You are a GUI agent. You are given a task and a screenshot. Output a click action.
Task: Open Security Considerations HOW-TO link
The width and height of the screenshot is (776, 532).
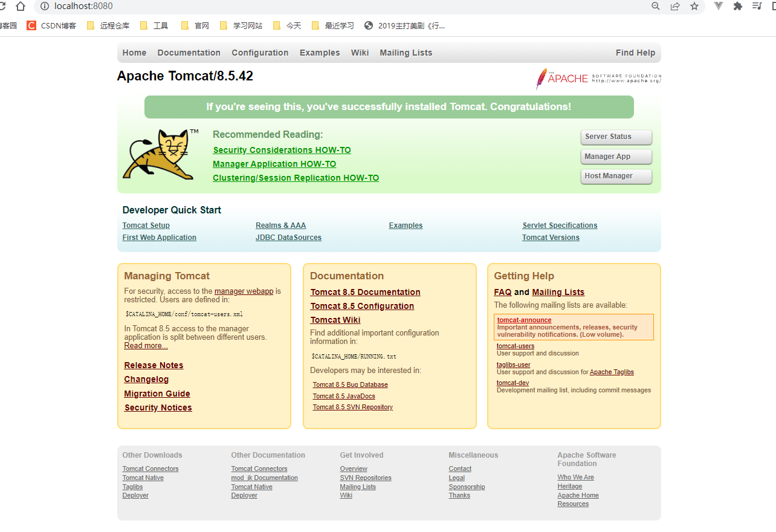(x=282, y=150)
